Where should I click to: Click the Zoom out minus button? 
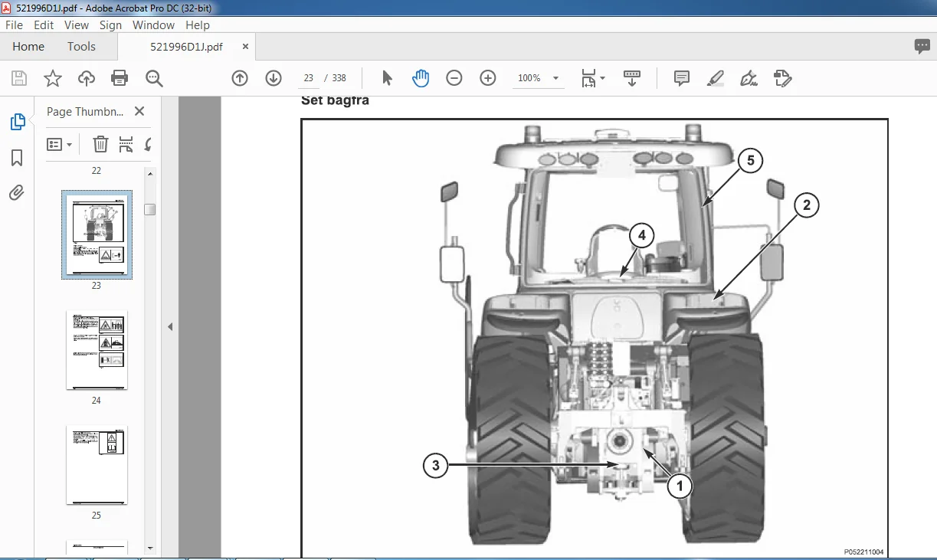click(x=454, y=78)
